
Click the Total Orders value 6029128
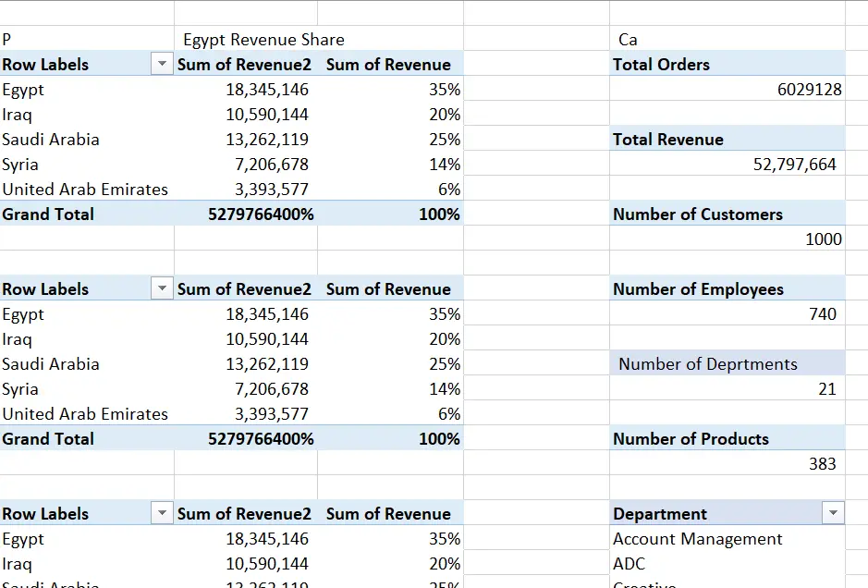pos(809,89)
